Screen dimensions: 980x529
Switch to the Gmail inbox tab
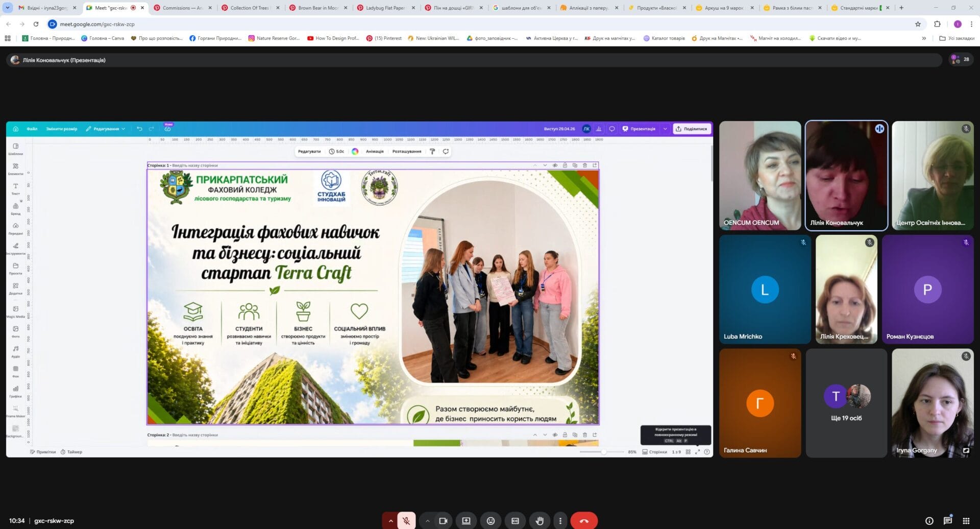[x=46, y=8]
